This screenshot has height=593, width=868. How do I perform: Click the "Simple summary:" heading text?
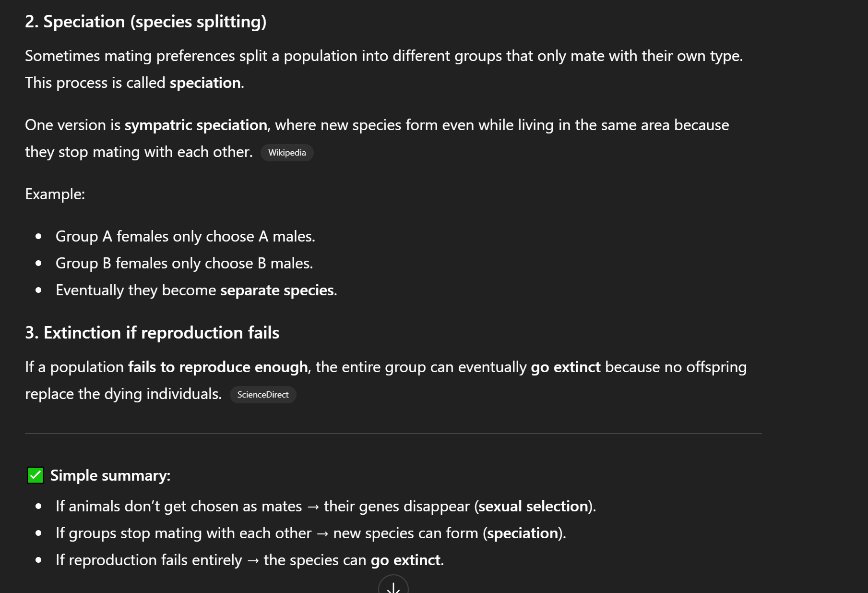click(x=110, y=475)
